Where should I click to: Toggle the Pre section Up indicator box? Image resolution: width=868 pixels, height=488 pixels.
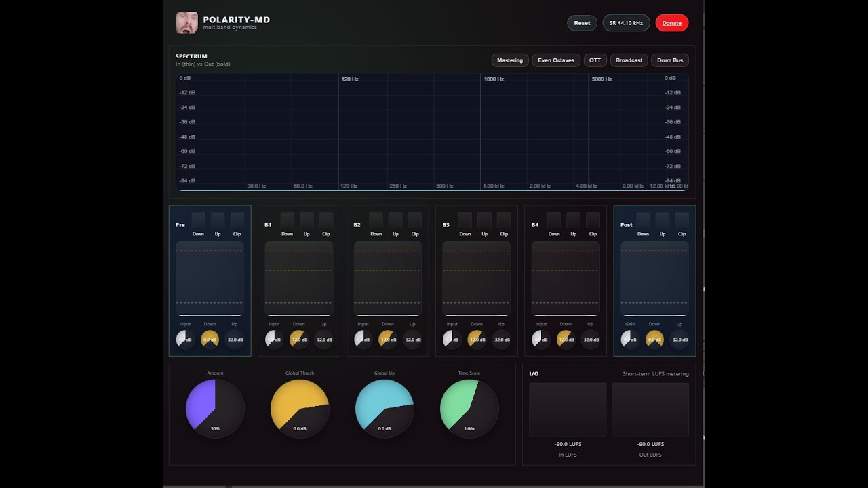(218, 220)
